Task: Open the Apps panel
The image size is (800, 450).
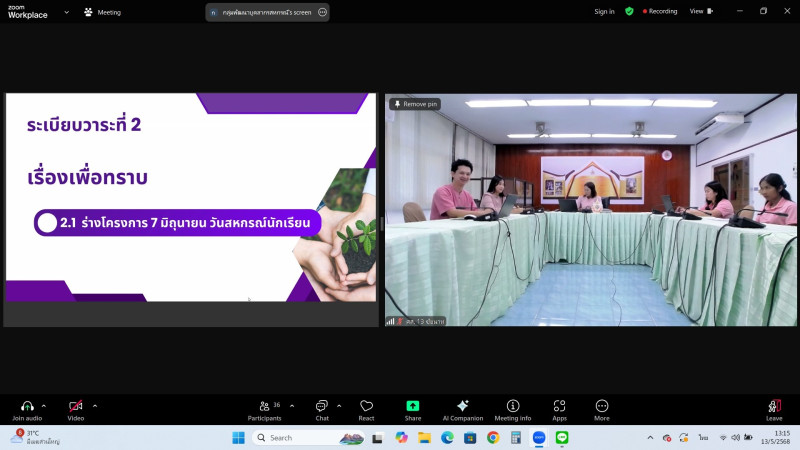Action: tap(559, 409)
